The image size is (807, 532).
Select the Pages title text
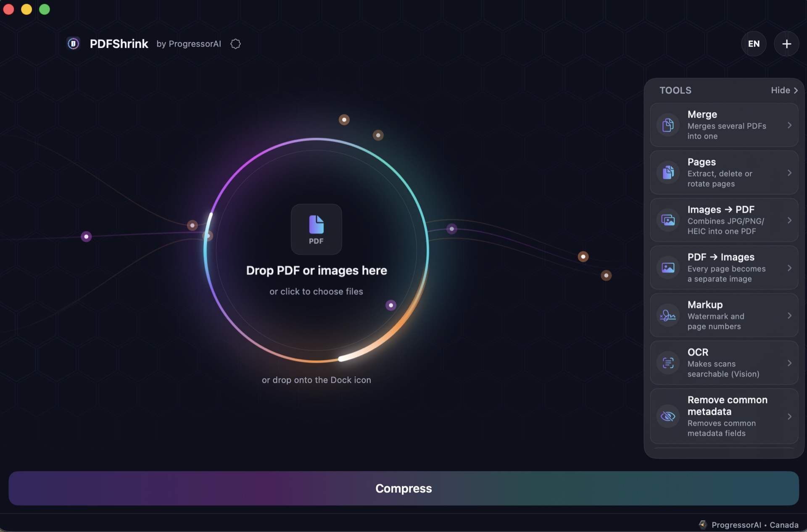[702, 162]
